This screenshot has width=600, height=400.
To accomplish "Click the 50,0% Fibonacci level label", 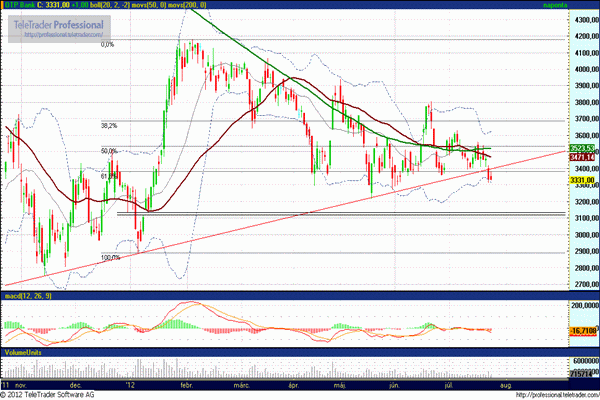I will pos(109,151).
